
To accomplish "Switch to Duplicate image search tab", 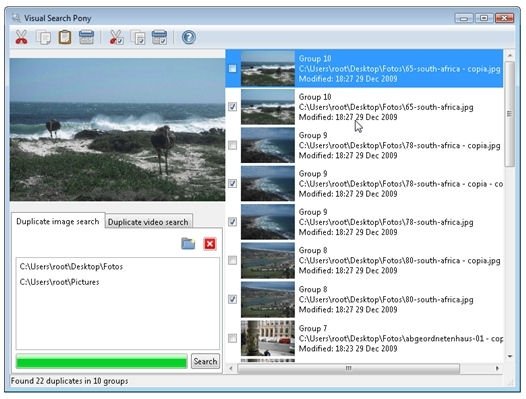I will click(58, 221).
